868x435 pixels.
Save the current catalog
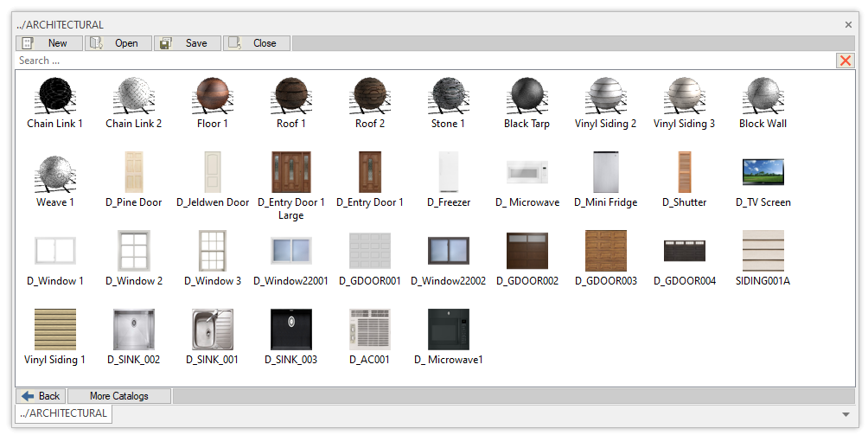tap(188, 43)
